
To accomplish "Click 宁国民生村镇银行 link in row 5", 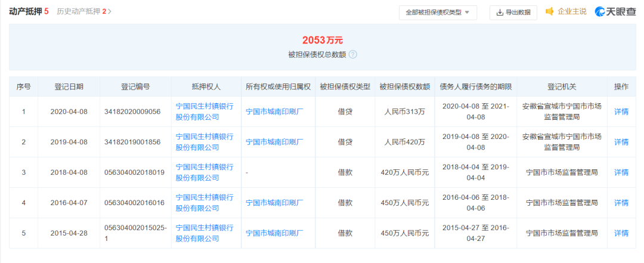I will coord(205,233).
